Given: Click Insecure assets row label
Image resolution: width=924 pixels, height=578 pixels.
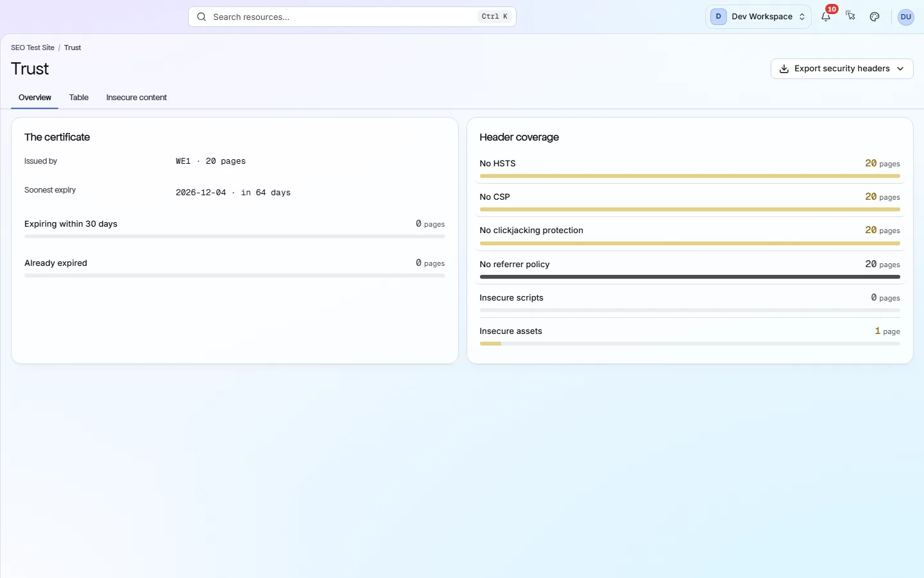Looking at the screenshot, I should pos(511,331).
